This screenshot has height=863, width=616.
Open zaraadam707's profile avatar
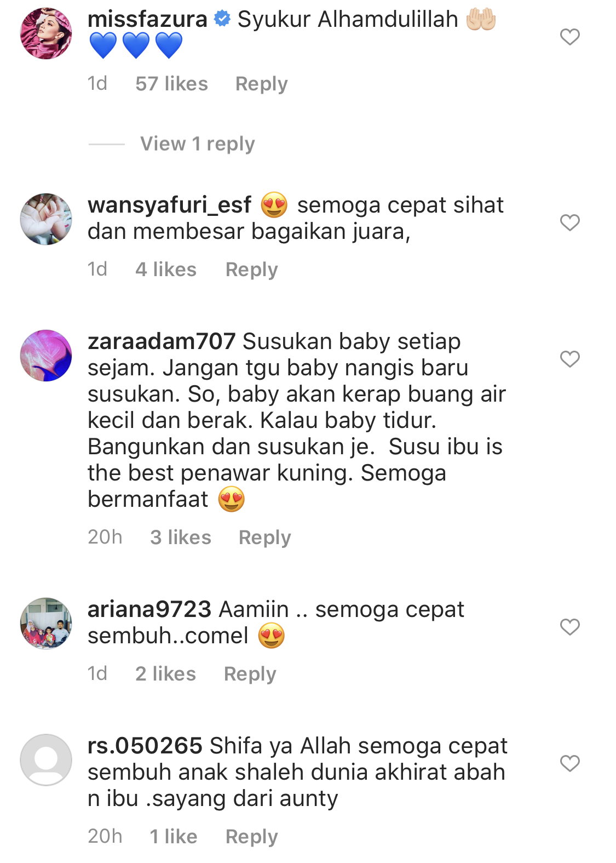pyautogui.click(x=46, y=355)
